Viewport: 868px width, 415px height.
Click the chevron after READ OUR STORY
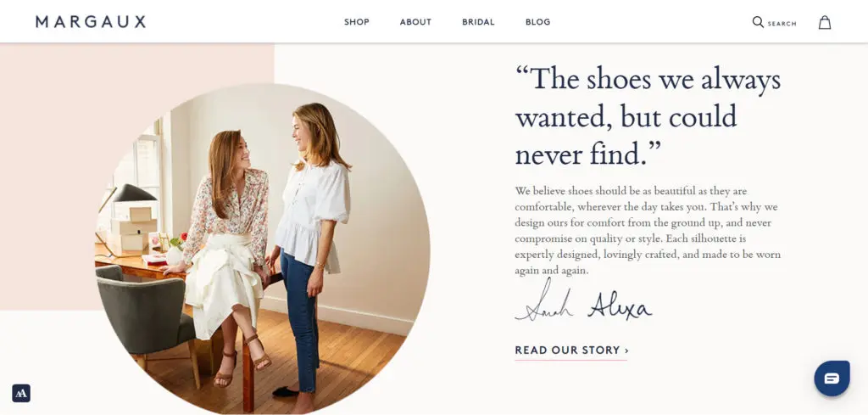626,351
